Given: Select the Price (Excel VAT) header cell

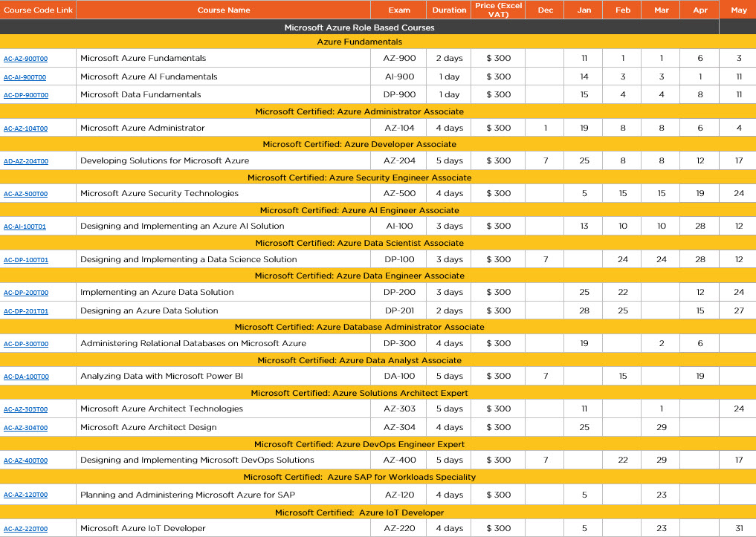Looking at the screenshot, I should (x=498, y=10).
